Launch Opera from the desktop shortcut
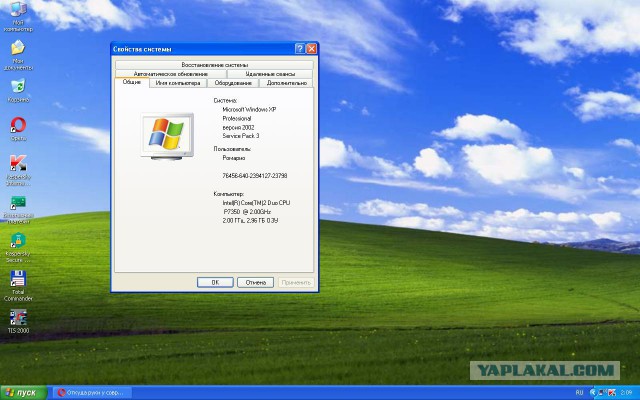Viewport: 640px width, 400px height. 18,129
